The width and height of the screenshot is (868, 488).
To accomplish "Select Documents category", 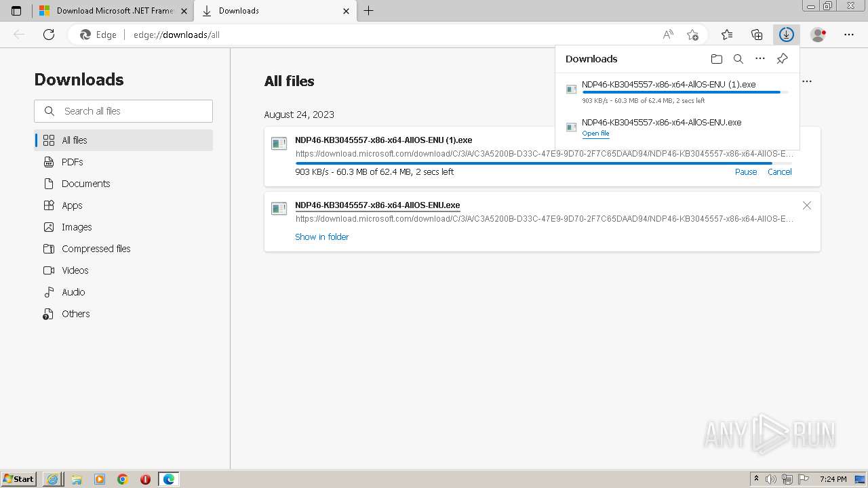I will 123,184.
